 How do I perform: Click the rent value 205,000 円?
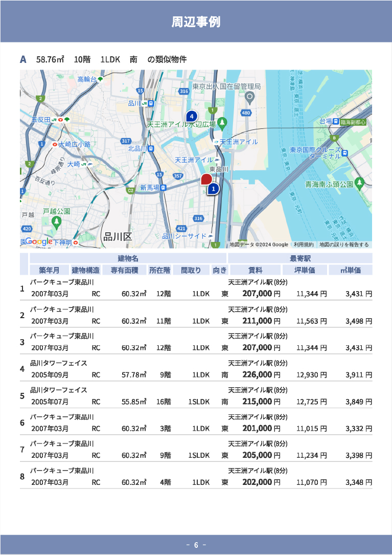262,456
